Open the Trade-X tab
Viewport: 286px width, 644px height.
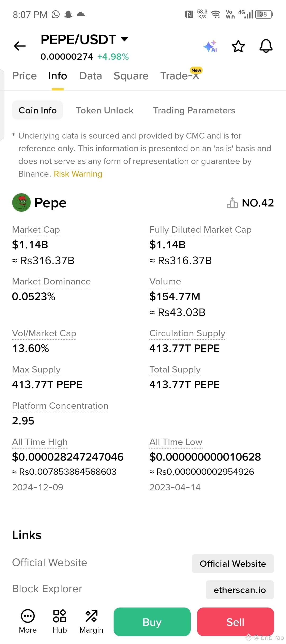click(180, 76)
